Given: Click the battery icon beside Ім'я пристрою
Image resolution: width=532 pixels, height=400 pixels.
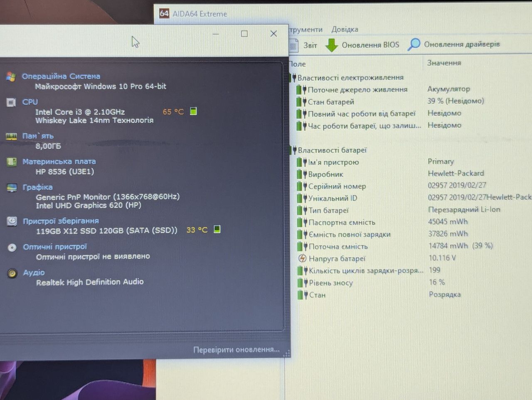Looking at the screenshot, I should click(302, 162).
